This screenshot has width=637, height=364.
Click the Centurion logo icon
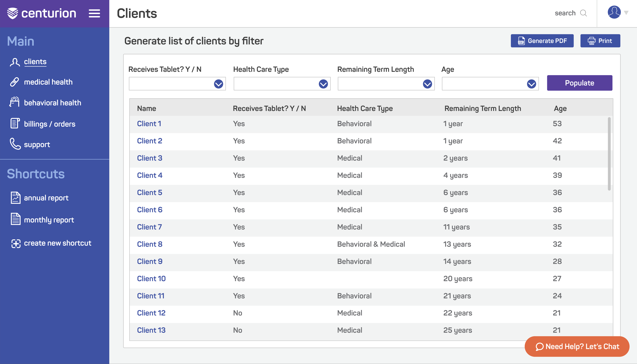click(13, 13)
